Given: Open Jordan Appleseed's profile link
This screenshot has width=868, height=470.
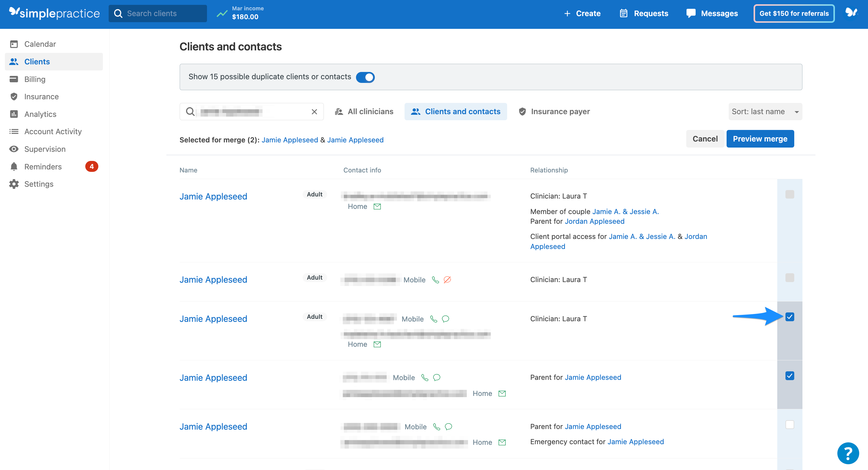Looking at the screenshot, I should 594,221.
